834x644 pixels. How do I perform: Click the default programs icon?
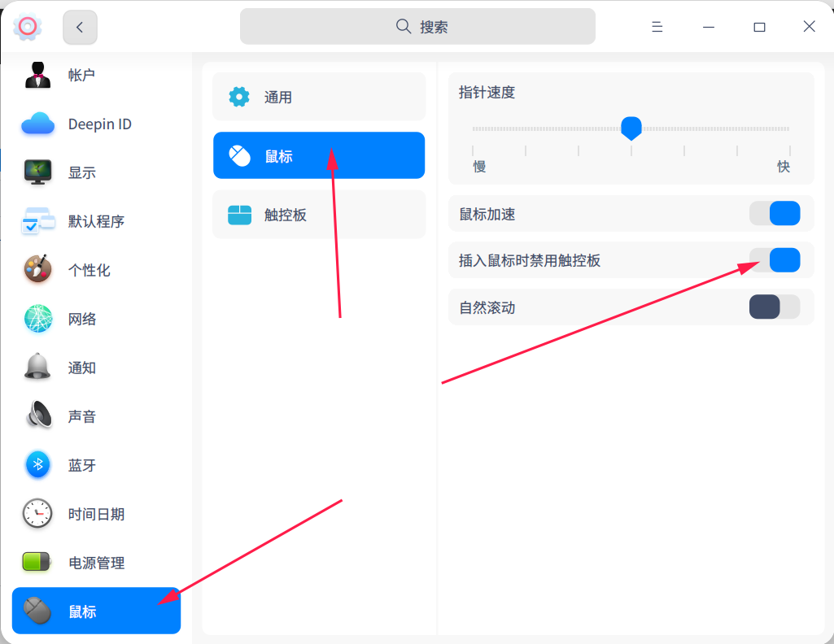38,220
